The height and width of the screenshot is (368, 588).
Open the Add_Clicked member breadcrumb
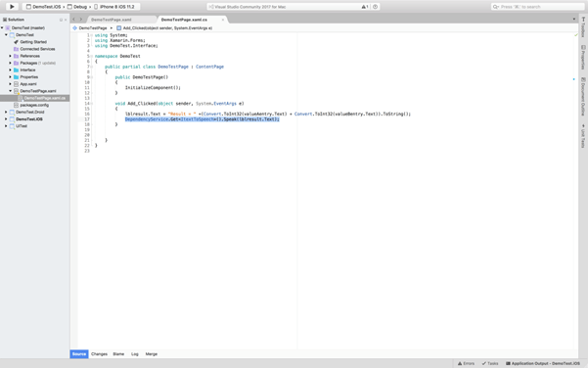pos(164,28)
